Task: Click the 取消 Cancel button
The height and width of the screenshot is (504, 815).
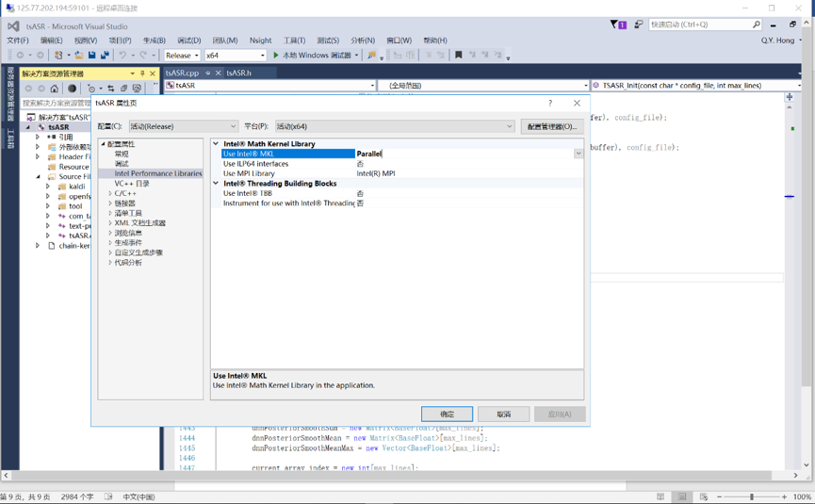Action: (x=504, y=415)
